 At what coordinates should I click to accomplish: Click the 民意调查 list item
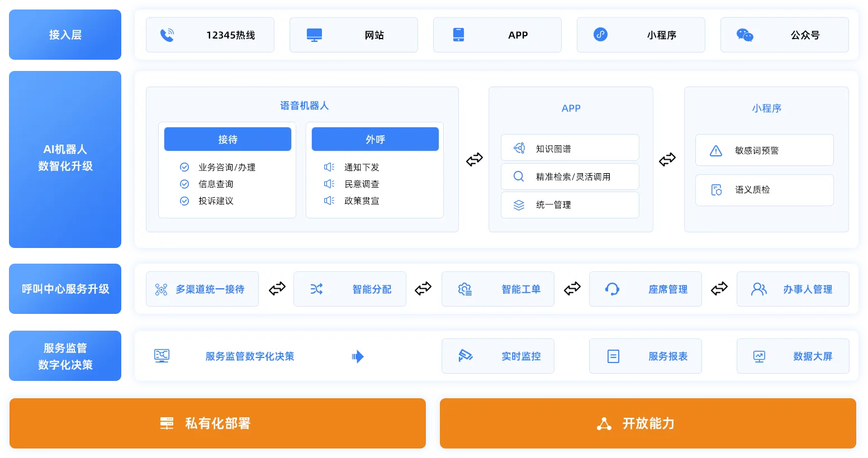click(x=362, y=184)
